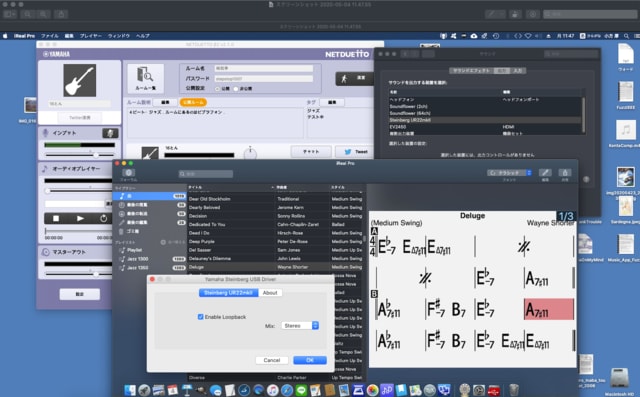Screen dimensions: 640x397
Task: Click the room name input field
Action: coord(264,69)
